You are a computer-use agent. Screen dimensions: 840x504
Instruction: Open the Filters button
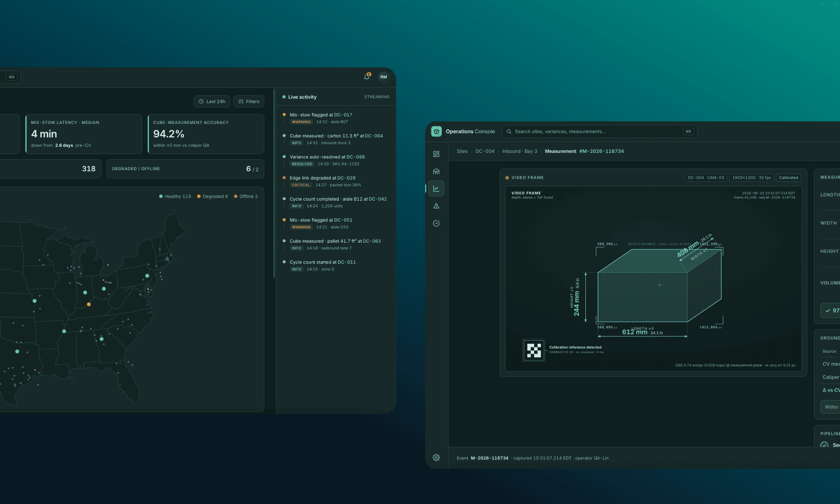tap(249, 102)
